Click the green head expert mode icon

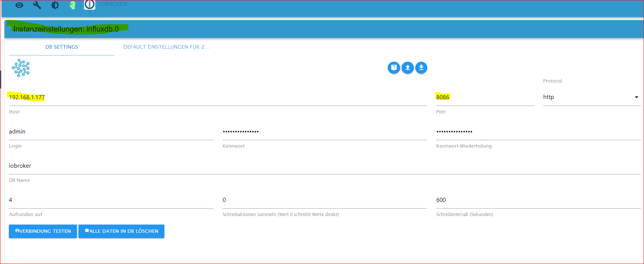(73, 5)
